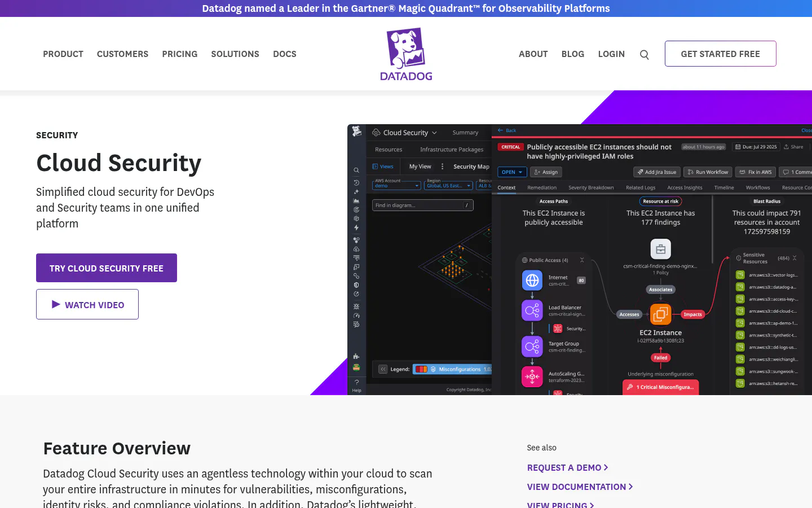Click the Run Workflow button

click(708, 172)
